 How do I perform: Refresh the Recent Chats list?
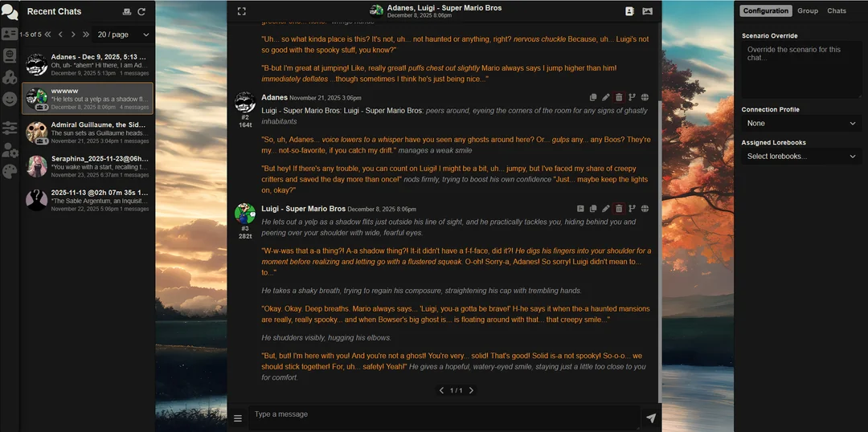click(141, 11)
